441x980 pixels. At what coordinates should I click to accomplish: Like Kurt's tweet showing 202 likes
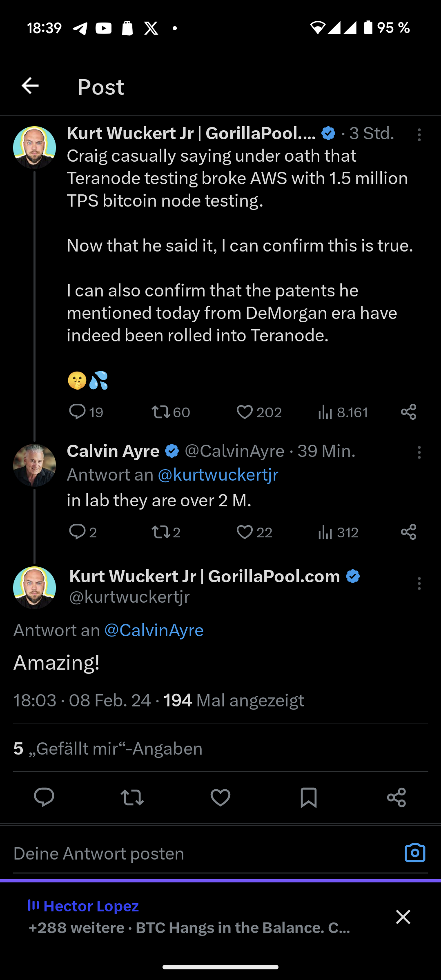pos(245,412)
